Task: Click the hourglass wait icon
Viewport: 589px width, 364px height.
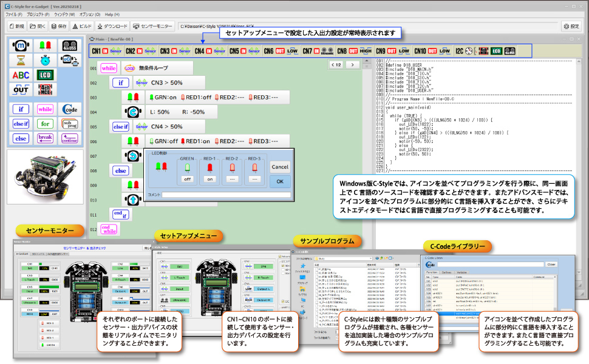Action: (x=20, y=60)
